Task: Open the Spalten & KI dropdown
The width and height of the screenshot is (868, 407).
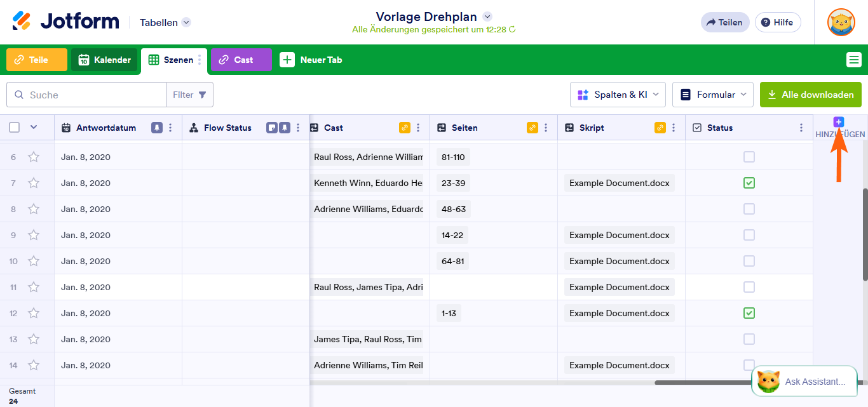Action: 617,94
